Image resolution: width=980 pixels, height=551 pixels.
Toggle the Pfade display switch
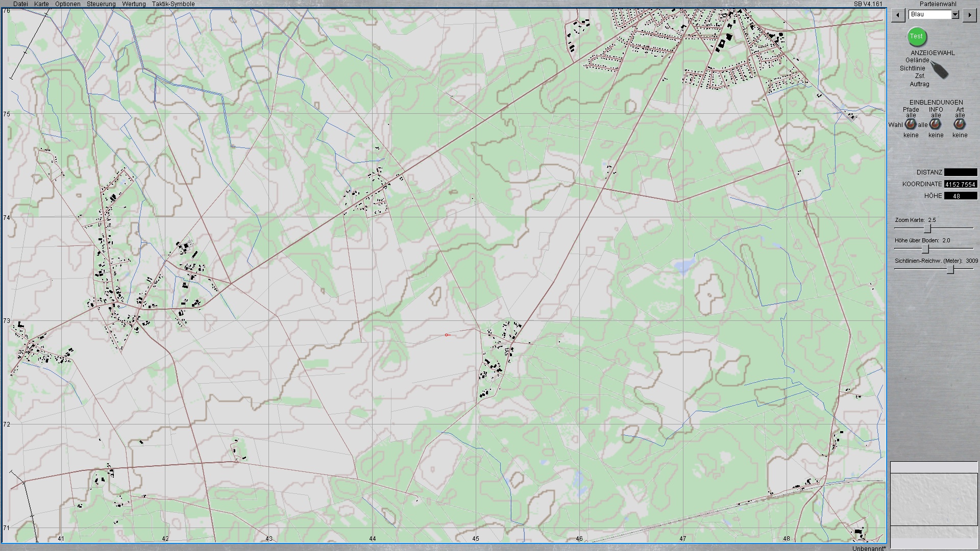[910, 124]
